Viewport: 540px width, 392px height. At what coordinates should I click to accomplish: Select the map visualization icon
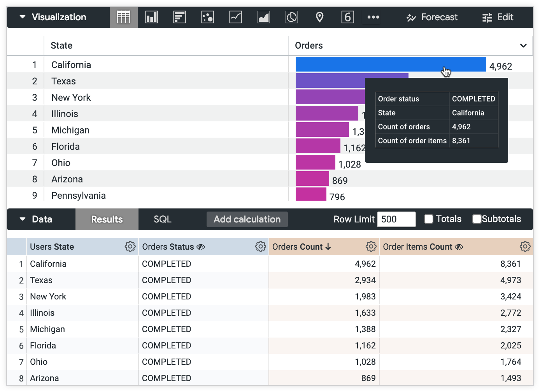point(319,17)
